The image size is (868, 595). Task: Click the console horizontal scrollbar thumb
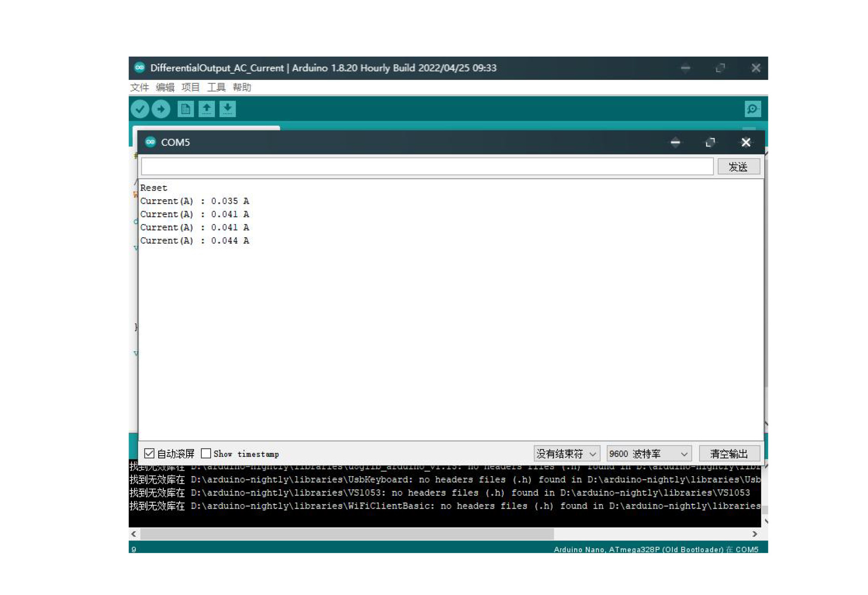[x=347, y=533]
